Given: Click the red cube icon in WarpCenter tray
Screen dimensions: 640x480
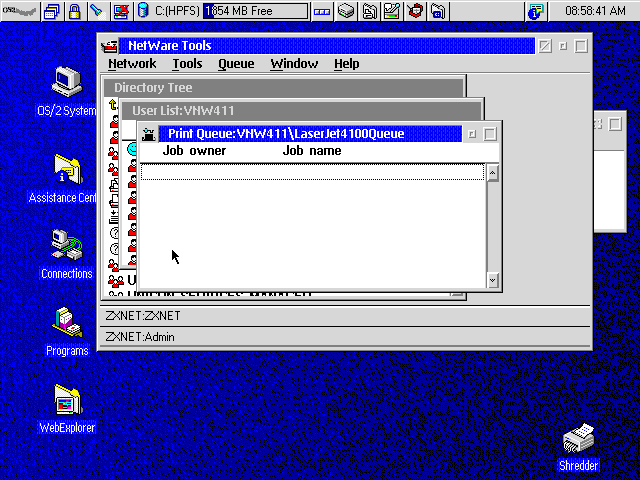Looking at the screenshot, I should coord(415,11).
